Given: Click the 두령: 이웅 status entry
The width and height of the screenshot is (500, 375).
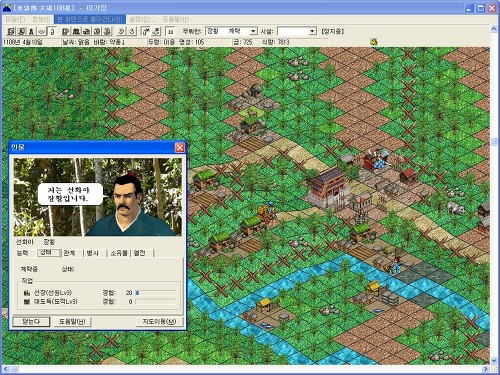Looking at the screenshot, I should [x=162, y=42].
